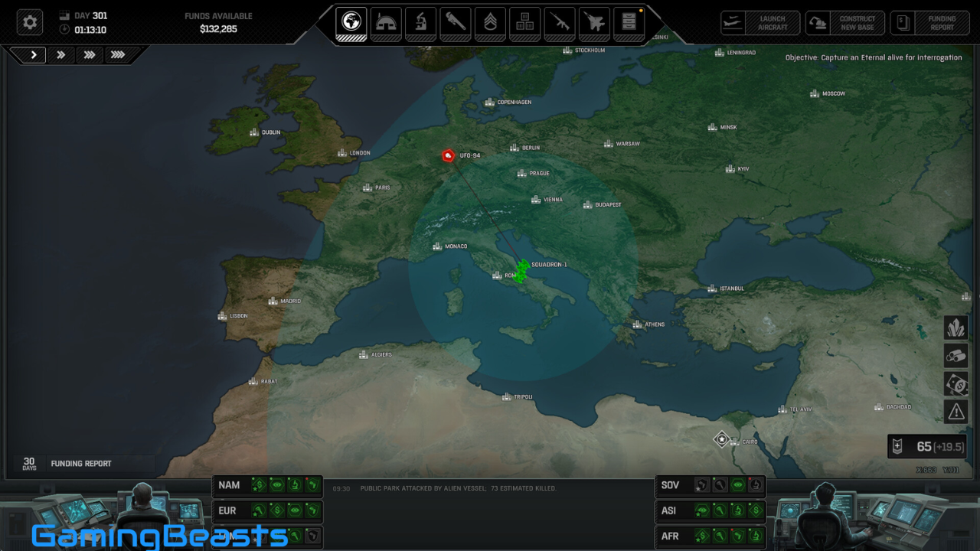Click the SOV region microscope icon
The height and width of the screenshot is (551, 980).
(x=756, y=484)
